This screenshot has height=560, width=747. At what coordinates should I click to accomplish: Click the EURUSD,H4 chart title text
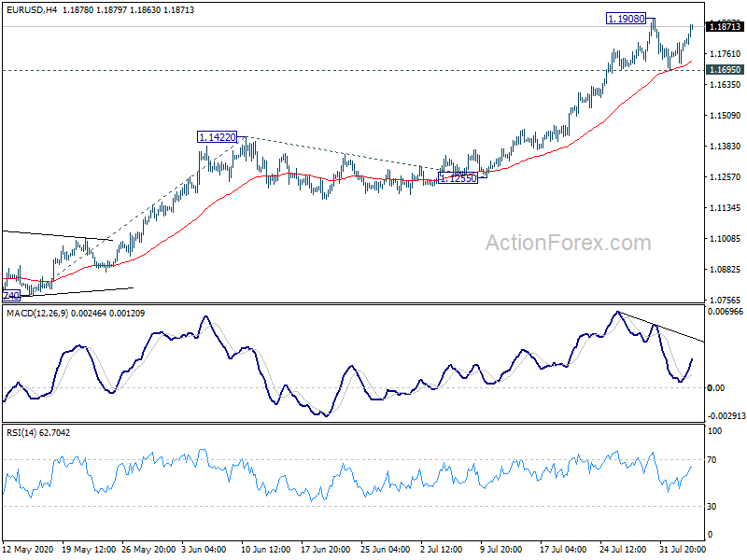31,10
